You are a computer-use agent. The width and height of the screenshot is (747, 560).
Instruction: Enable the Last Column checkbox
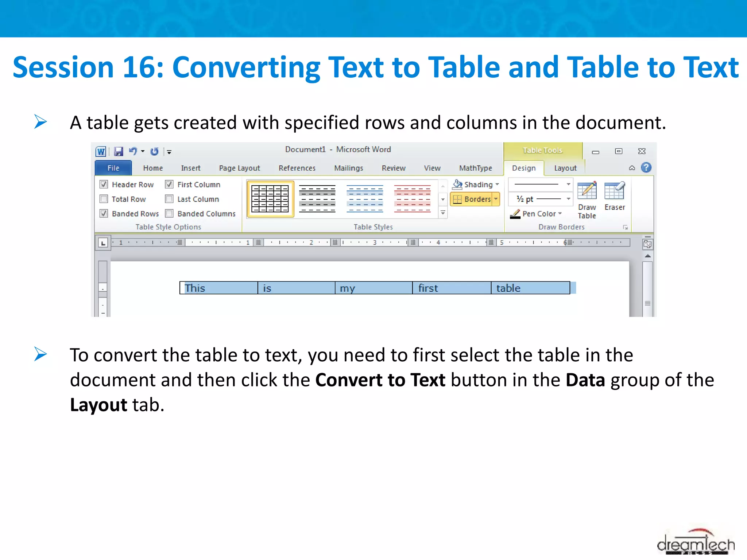[169, 199]
